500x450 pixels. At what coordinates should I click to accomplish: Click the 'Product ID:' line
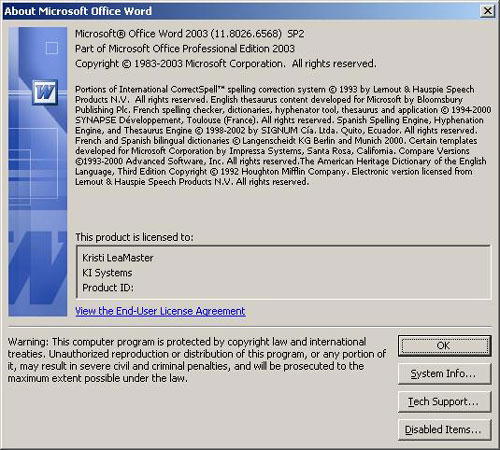[x=108, y=288]
